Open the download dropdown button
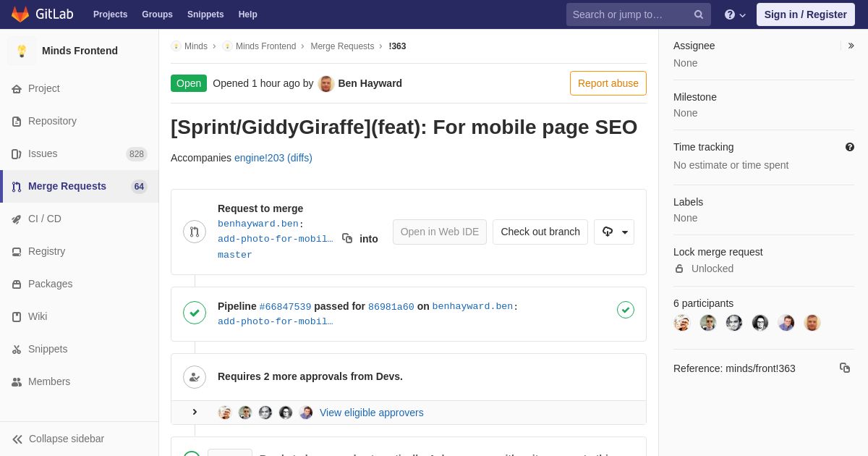 (x=613, y=232)
